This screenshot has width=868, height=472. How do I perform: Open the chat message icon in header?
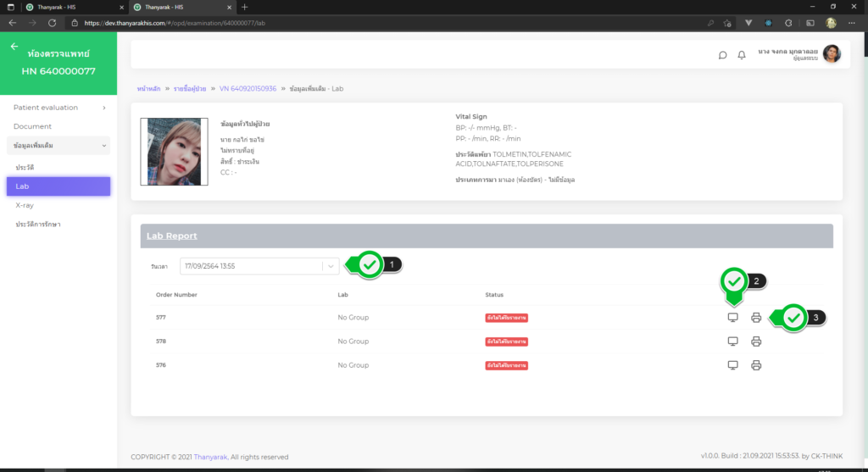click(722, 55)
